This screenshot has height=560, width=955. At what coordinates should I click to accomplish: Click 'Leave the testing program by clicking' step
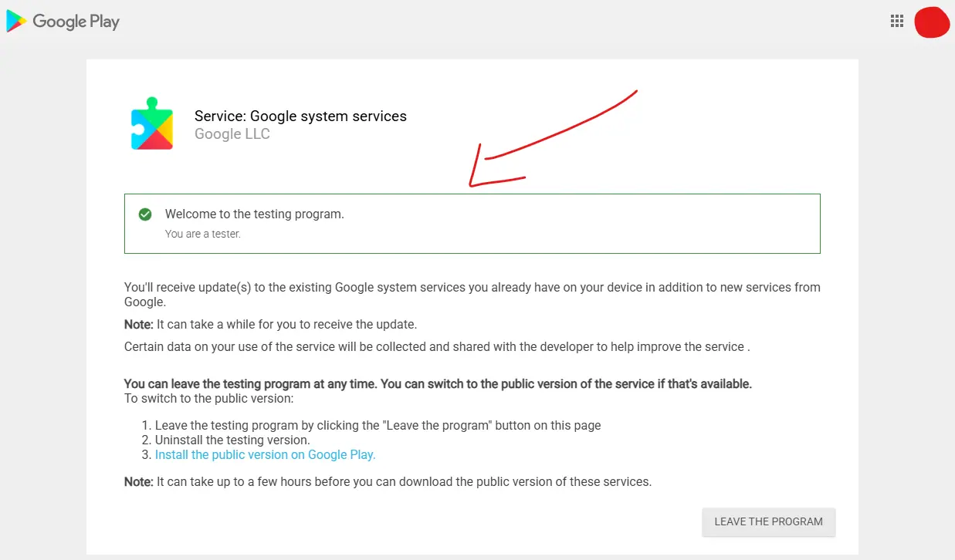[x=378, y=426]
